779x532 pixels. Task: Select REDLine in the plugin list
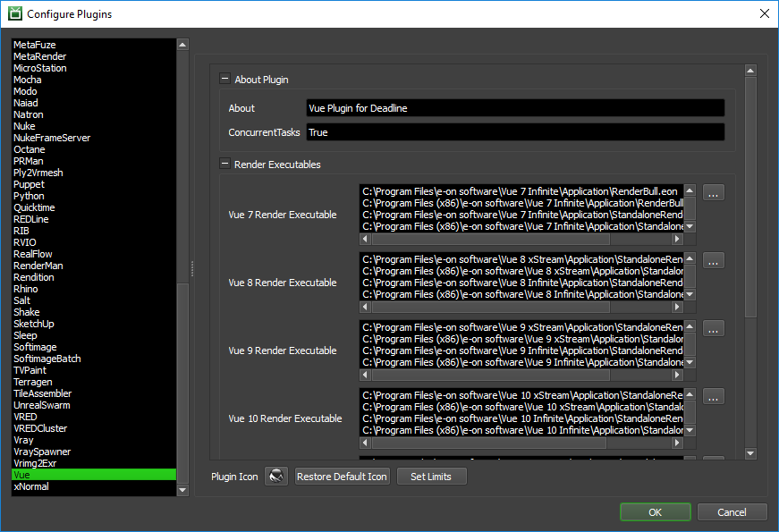click(x=94, y=219)
